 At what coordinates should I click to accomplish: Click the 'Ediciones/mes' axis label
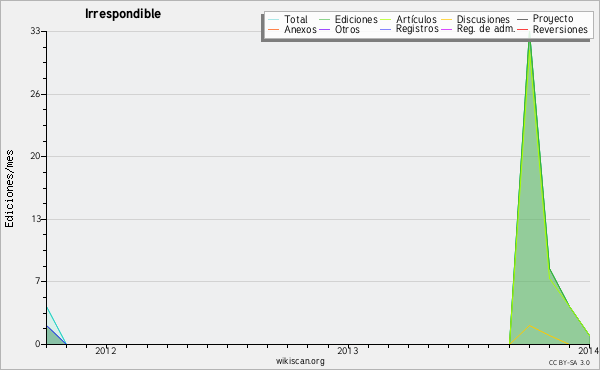[x=9, y=188]
